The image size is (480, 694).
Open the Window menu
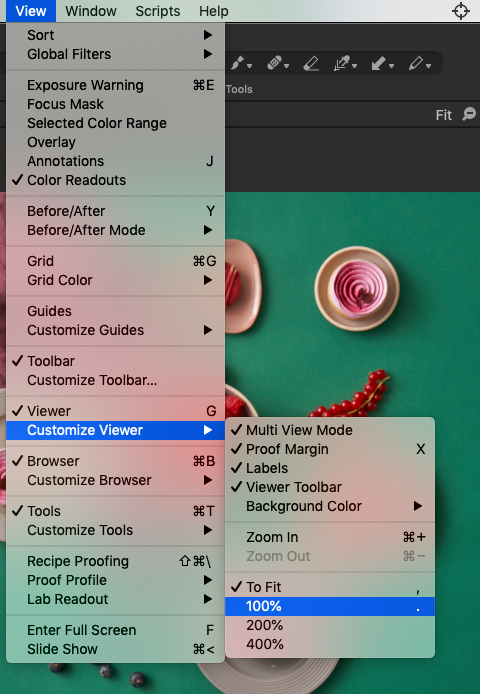[91, 11]
